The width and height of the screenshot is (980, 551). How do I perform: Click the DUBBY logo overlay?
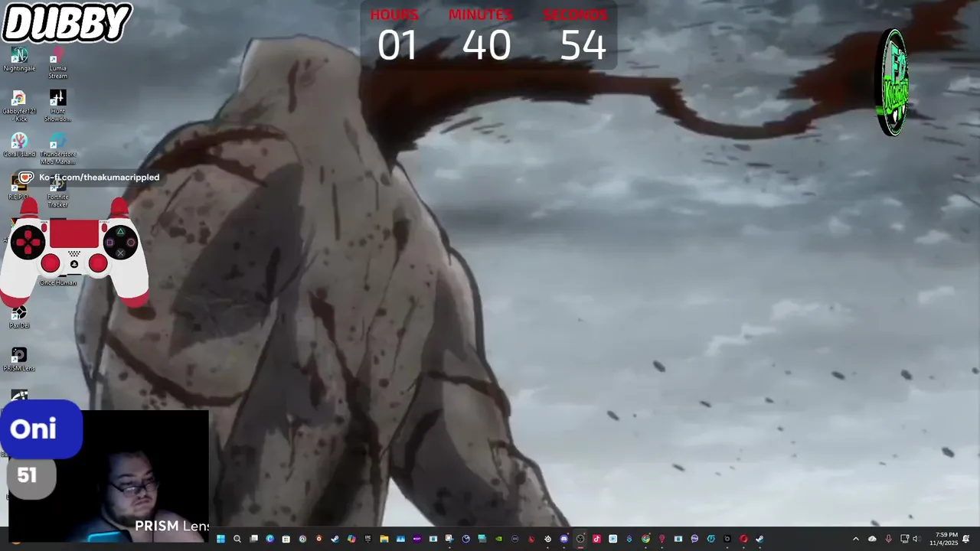coord(67,22)
